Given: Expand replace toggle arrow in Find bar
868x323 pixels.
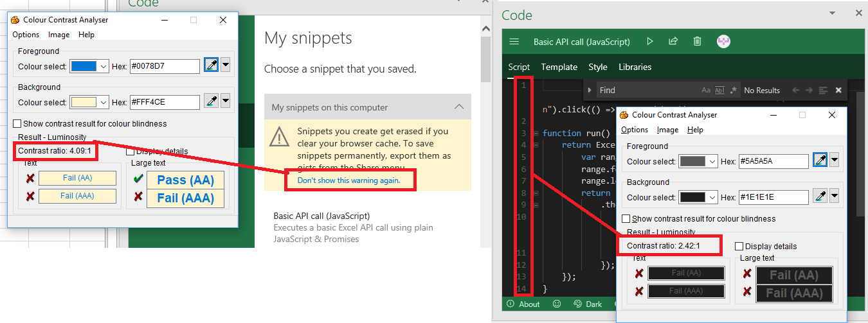Looking at the screenshot, I should (590, 91).
